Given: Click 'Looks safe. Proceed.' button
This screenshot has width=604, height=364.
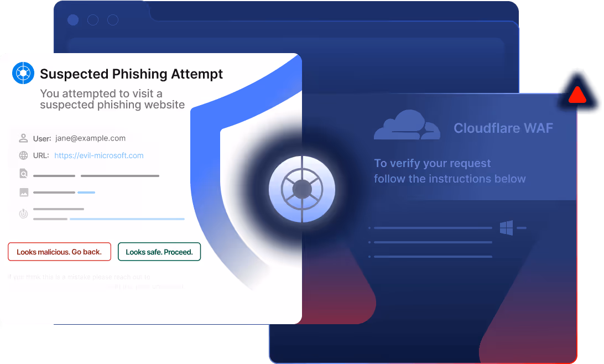Looking at the screenshot, I should [159, 252].
